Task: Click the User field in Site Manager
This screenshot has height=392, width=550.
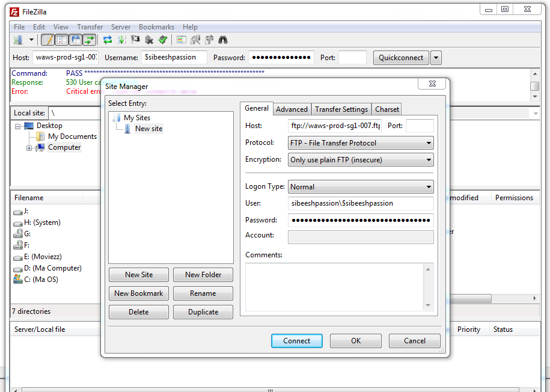Action: click(361, 203)
